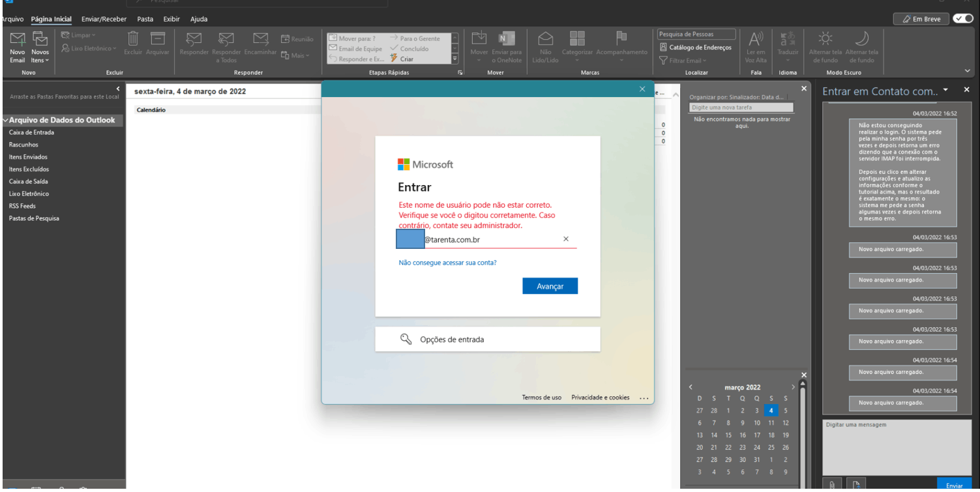Click the Digite uma nova tarefa field

[741, 108]
